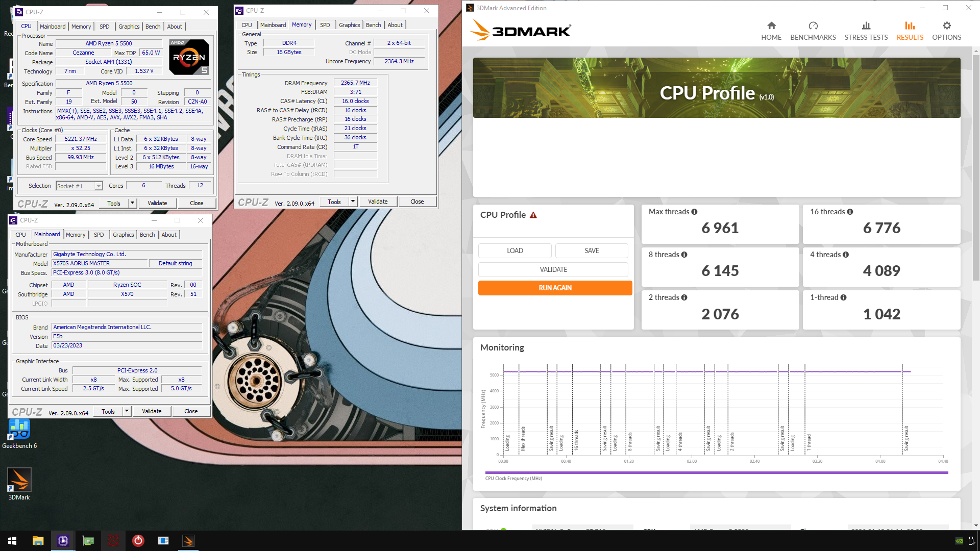Click info icon next to 2 threads

[x=684, y=297]
